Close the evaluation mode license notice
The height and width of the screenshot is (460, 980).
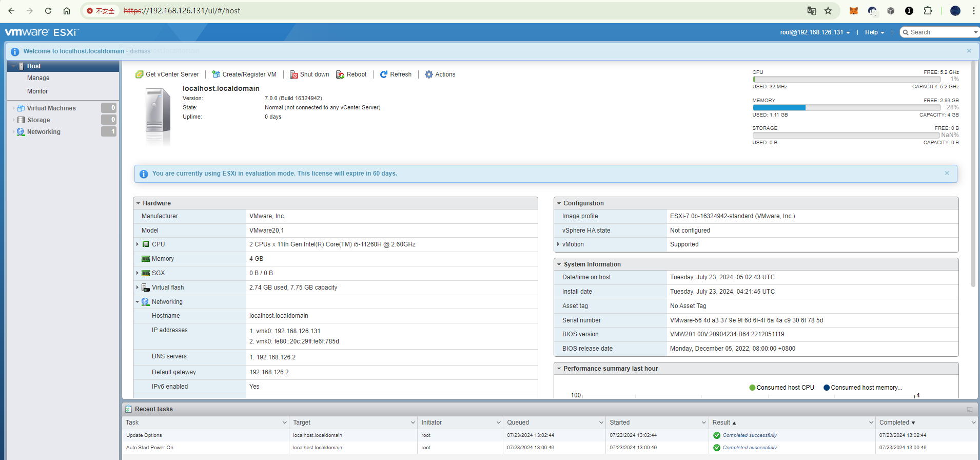(x=947, y=173)
